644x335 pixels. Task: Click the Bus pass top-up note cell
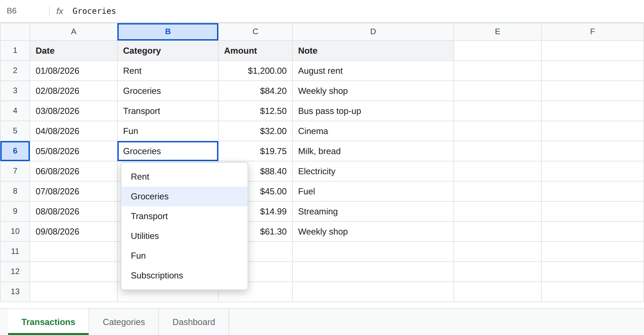point(373,111)
